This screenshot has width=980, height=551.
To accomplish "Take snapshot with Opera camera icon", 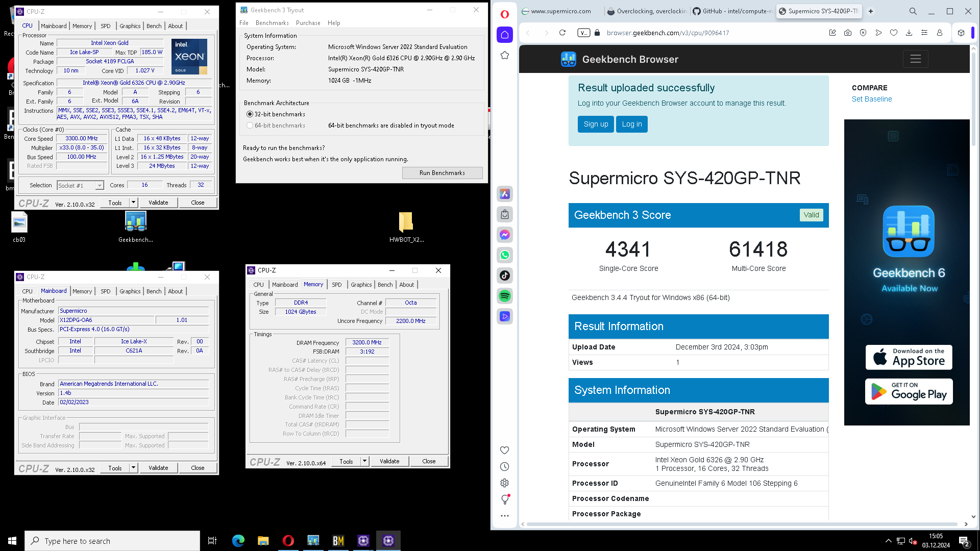I will point(847,33).
